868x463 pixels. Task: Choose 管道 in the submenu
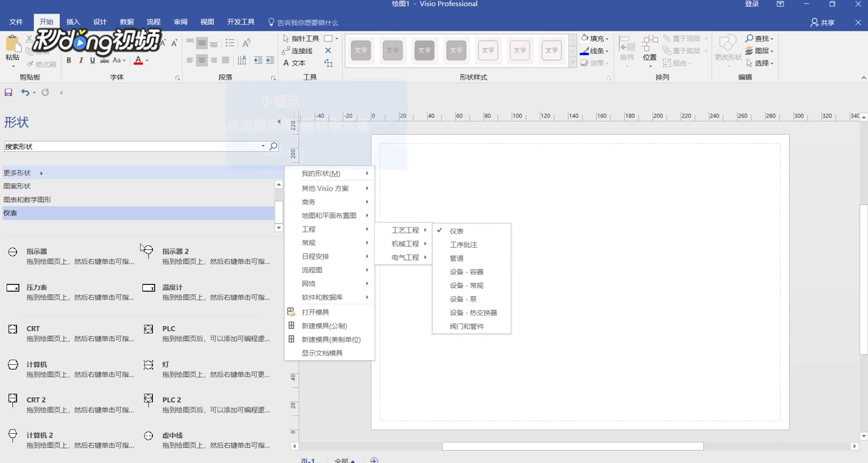471,258
